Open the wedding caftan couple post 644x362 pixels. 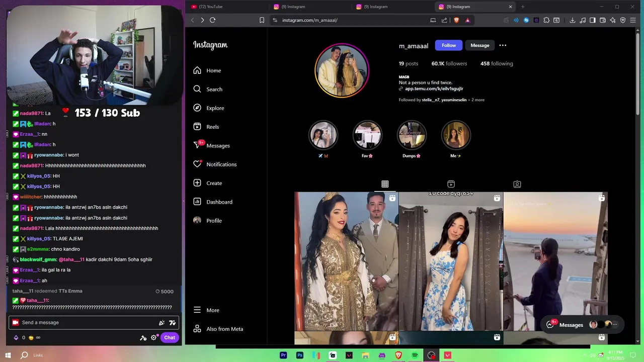346,261
